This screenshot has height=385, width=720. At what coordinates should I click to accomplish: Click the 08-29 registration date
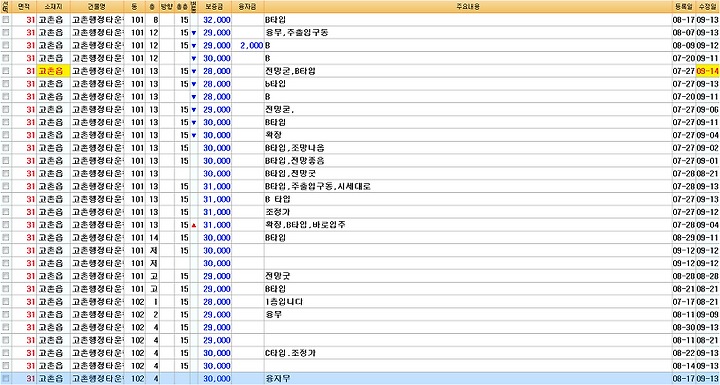(684, 238)
